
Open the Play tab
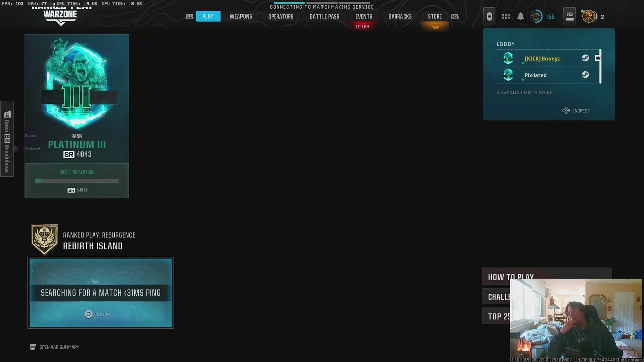click(x=208, y=16)
